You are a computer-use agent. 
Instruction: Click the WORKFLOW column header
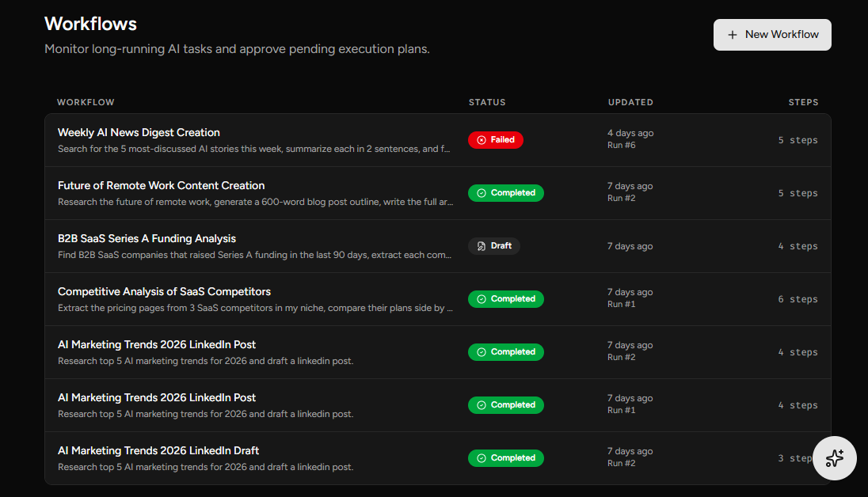coord(86,102)
